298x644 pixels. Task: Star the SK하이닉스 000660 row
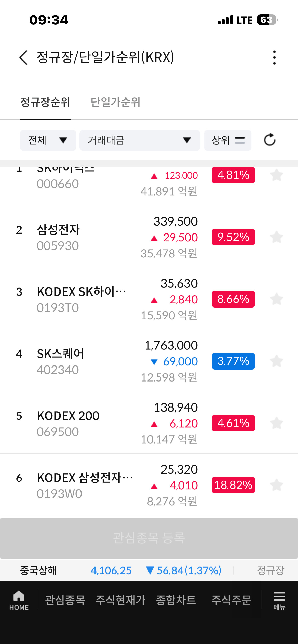[x=277, y=175]
